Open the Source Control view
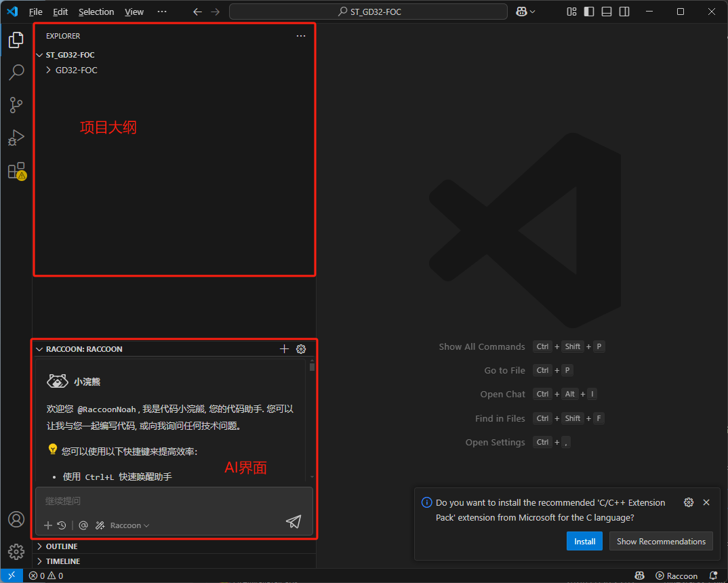Viewport: 728px width, 583px height. (x=16, y=105)
